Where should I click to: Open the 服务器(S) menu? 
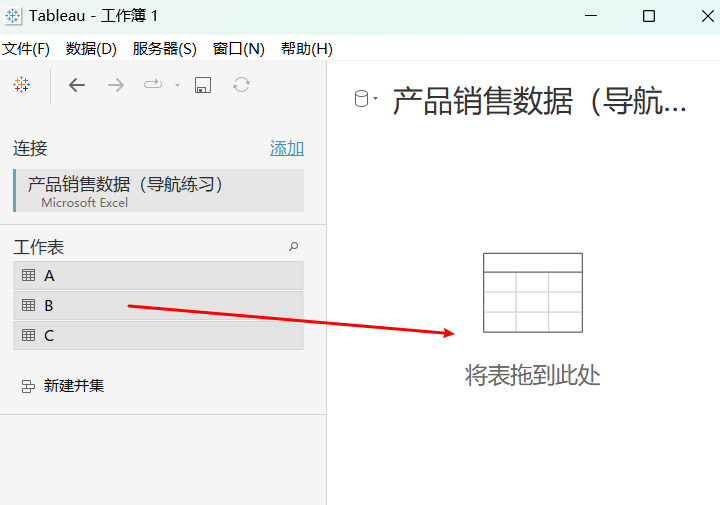coord(164,48)
